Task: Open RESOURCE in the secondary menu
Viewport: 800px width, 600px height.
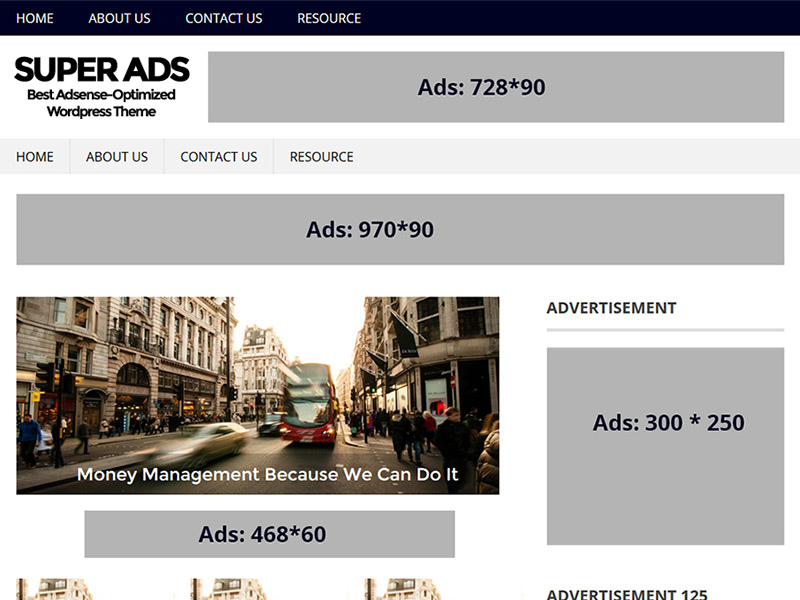Action: click(x=319, y=157)
